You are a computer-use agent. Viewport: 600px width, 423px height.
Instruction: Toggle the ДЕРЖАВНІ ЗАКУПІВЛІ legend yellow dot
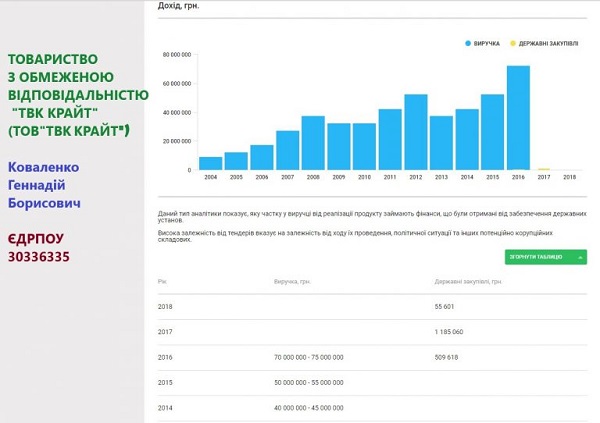513,44
